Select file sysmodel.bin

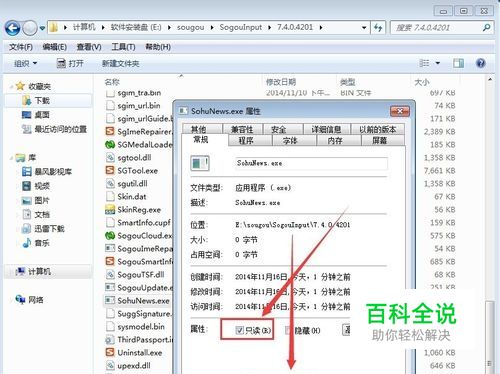141,327
